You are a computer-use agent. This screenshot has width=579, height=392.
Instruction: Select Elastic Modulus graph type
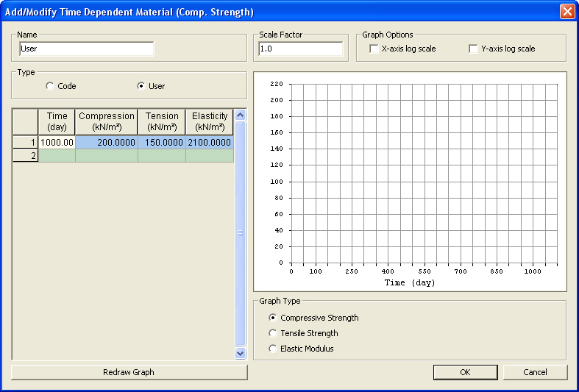pyautogui.click(x=272, y=349)
